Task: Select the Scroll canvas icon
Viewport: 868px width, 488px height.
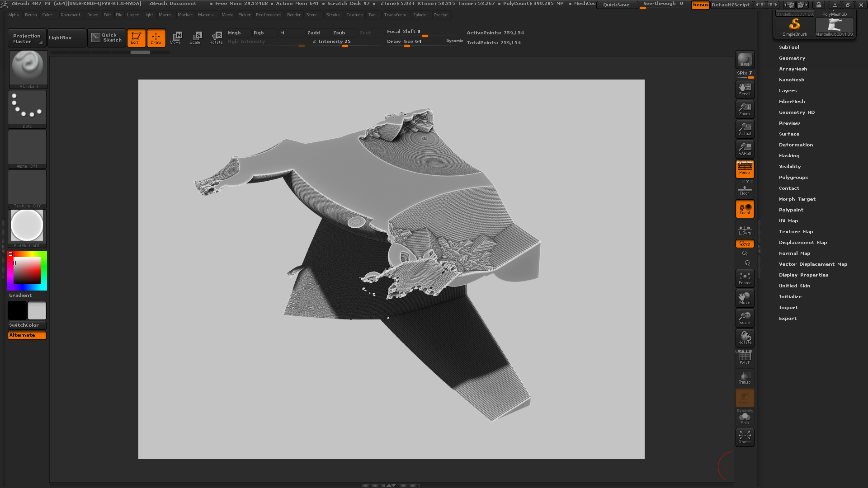Action: (745, 89)
